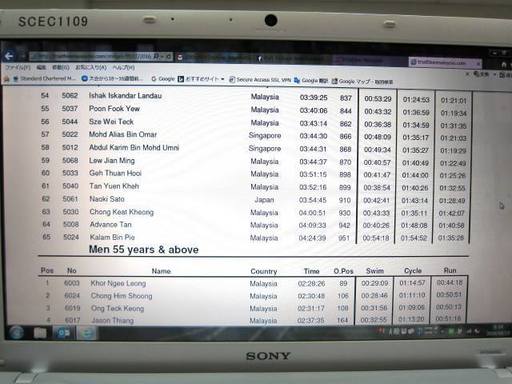The height and width of the screenshot is (384, 512).
Task: Click the Naoki Sato result row
Action: coord(254,200)
